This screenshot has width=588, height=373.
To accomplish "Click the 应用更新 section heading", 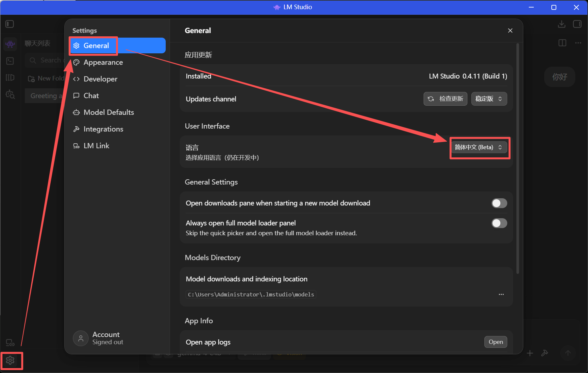I will (x=198, y=55).
